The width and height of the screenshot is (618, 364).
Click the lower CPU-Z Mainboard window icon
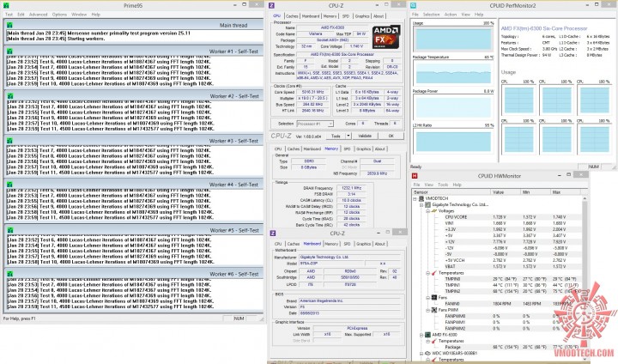273,233
